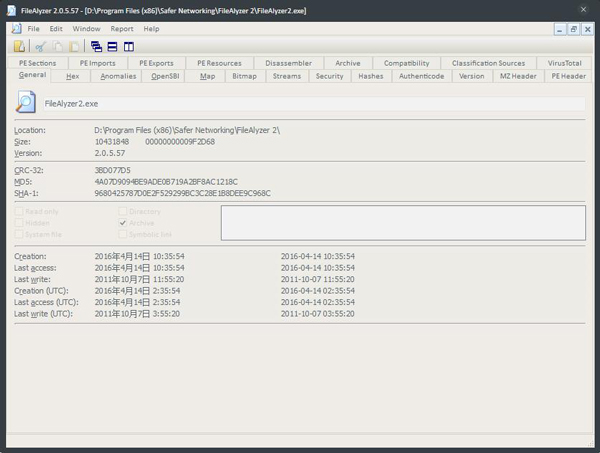Click the SHA-1 hash value
Viewport: 600px width, 453px height.
click(x=183, y=193)
